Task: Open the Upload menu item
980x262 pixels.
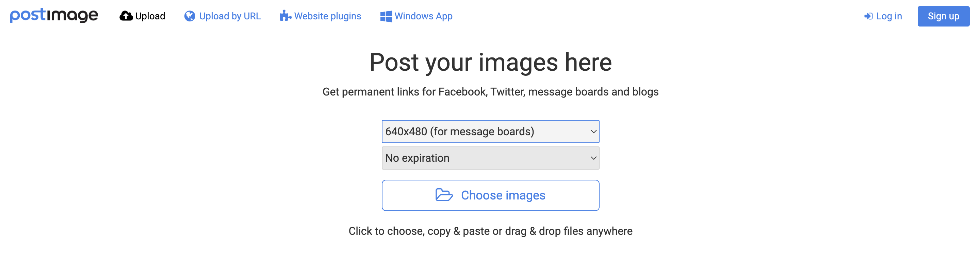Action: tap(150, 16)
